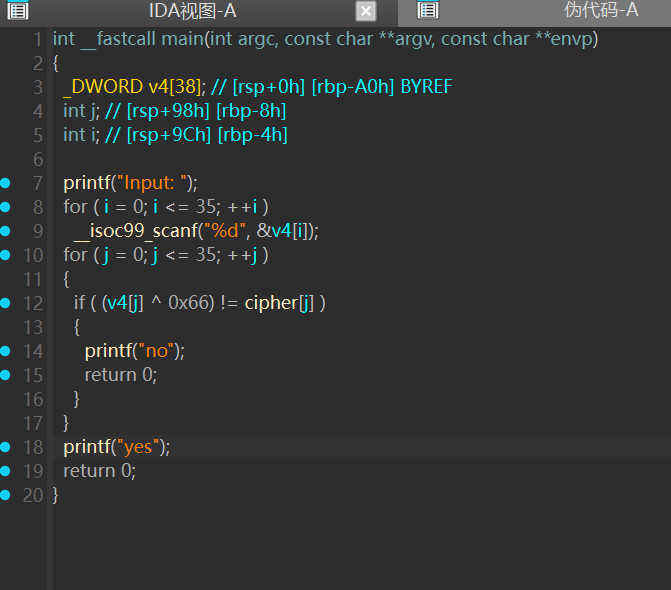Click the [rsp+98h] comment
This screenshot has height=590, width=671.
pos(168,111)
